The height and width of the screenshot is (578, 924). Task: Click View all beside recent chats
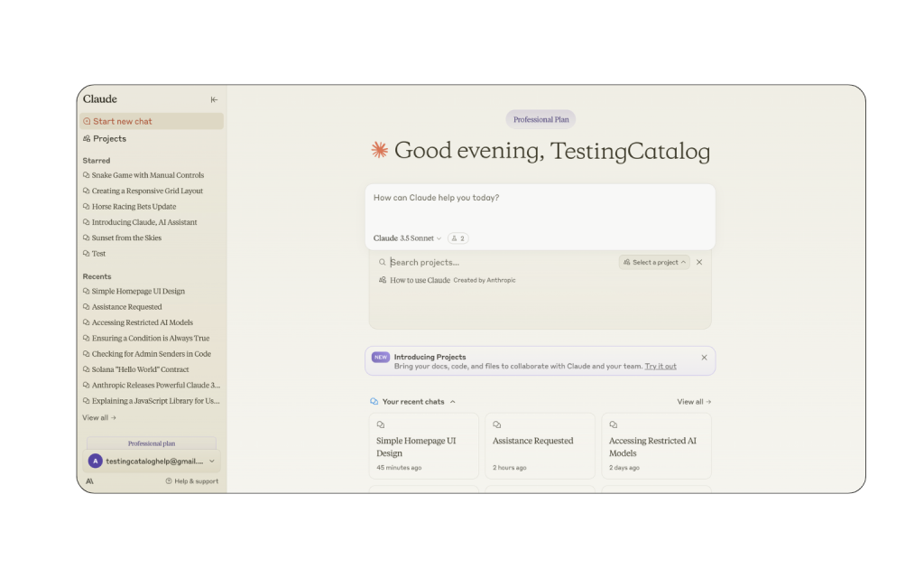point(694,402)
